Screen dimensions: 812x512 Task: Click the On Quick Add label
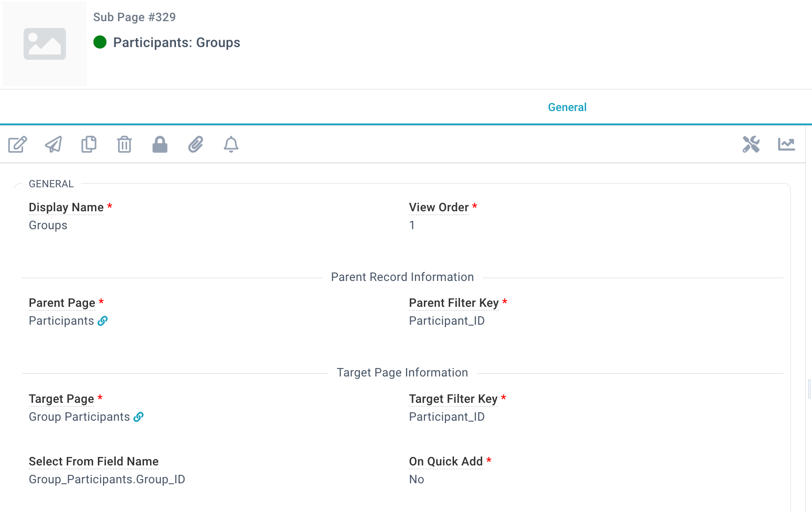(446, 462)
